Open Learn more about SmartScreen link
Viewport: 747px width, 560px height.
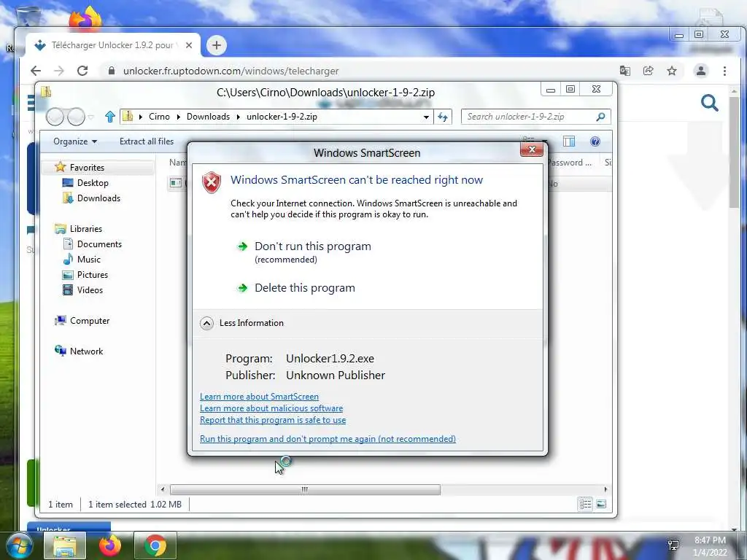(x=259, y=397)
